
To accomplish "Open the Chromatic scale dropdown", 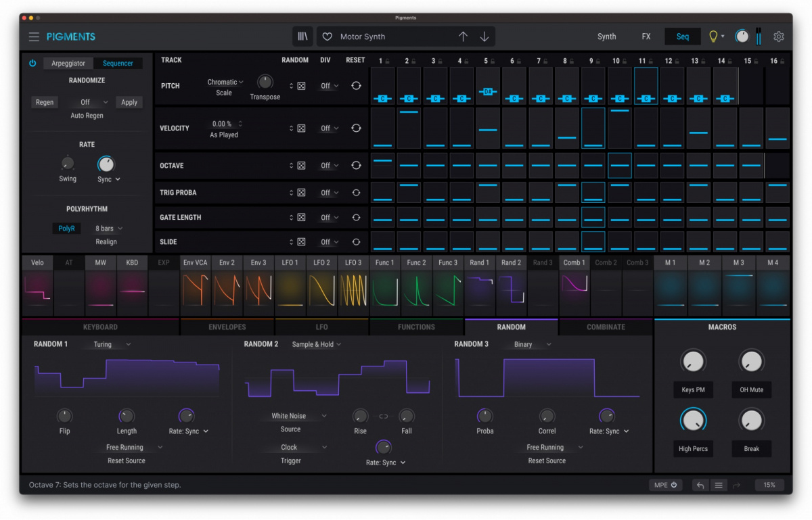I will coord(223,81).
